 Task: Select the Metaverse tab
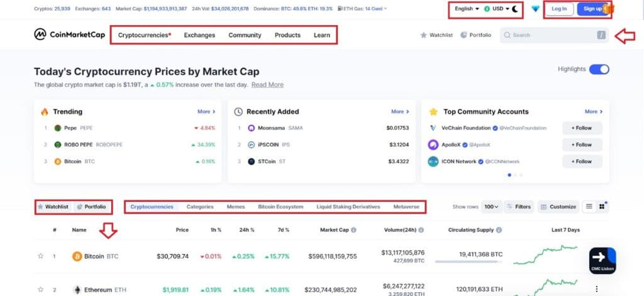coord(406,207)
